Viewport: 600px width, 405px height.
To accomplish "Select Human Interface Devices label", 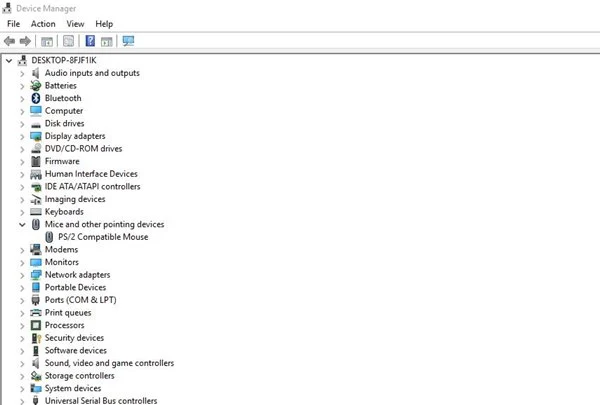I will coord(91,174).
